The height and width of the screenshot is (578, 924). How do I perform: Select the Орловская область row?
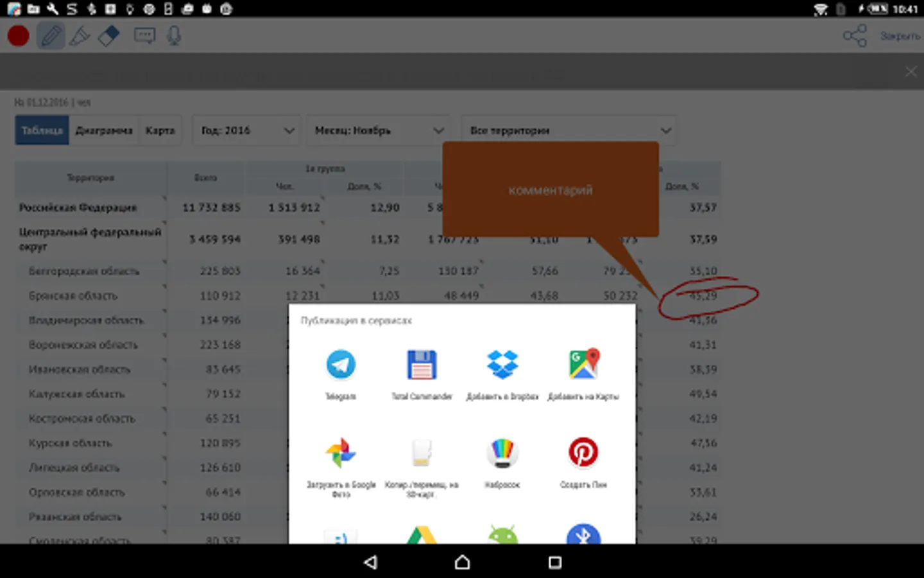click(368, 492)
